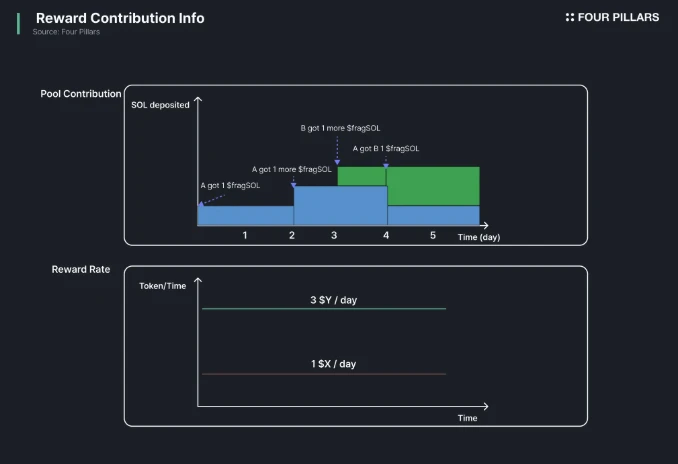678x464 pixels.
Task: Click the "A got 1 more $fragSOL" label
Action: [x=292, y=169]
